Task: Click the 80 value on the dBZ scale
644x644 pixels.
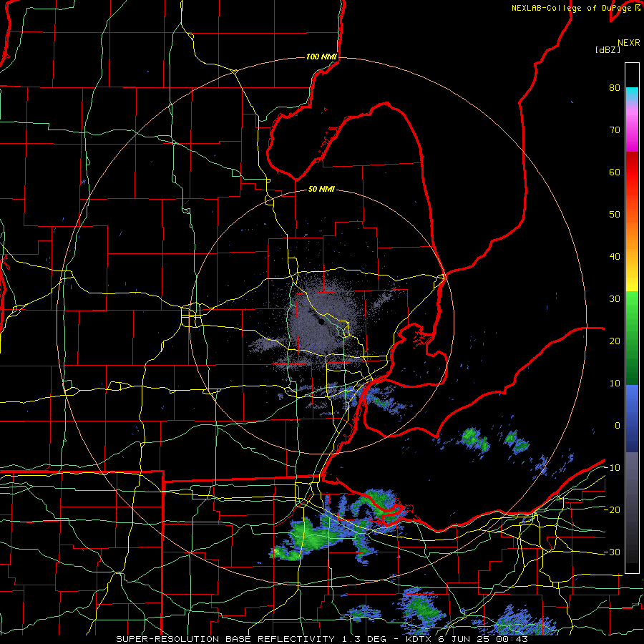Action: 615,88
